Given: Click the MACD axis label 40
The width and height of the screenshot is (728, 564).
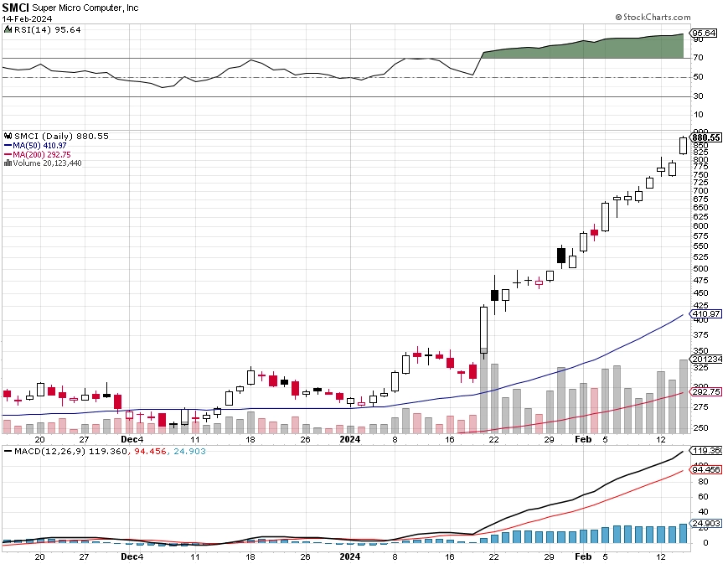Looking at the screenshot, I should pyautogui.click(x=703, y=512).
